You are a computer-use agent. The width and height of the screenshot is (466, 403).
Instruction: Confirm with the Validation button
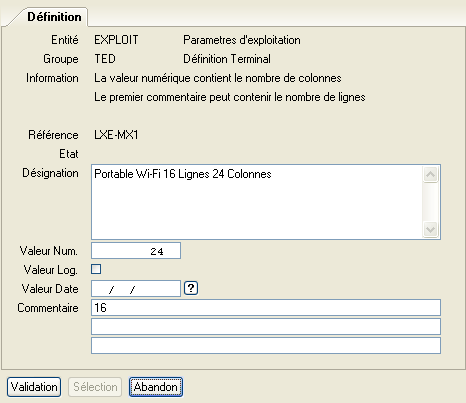(34, 387)
